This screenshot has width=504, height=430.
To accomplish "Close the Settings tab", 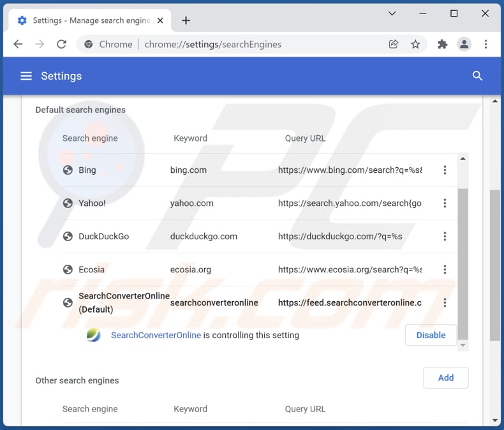I will coord(160,20).
